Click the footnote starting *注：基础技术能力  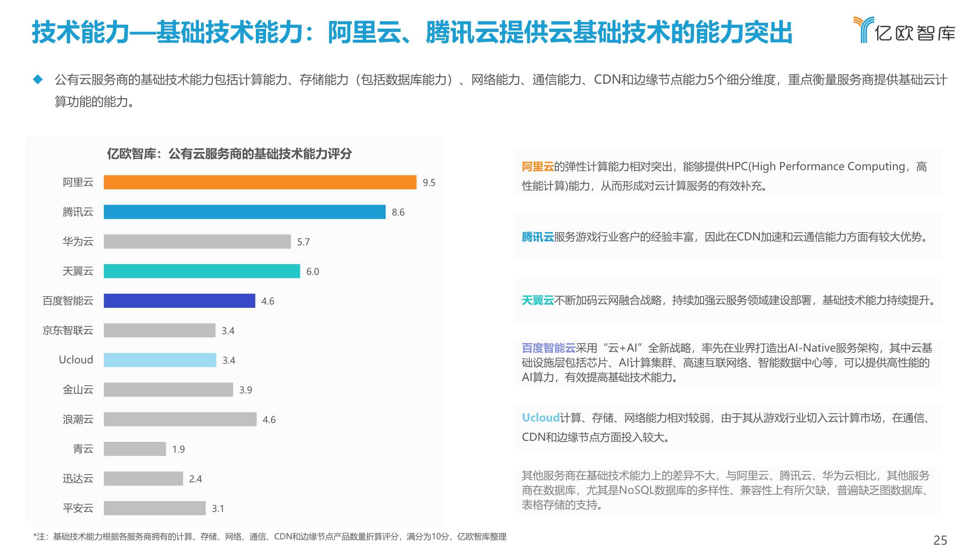point(270,537)
